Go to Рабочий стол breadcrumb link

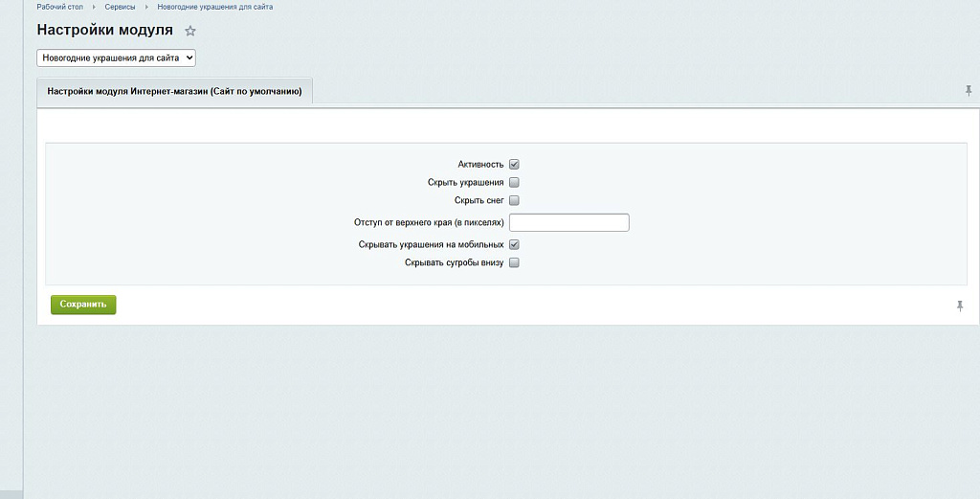(x=59, y=8)
